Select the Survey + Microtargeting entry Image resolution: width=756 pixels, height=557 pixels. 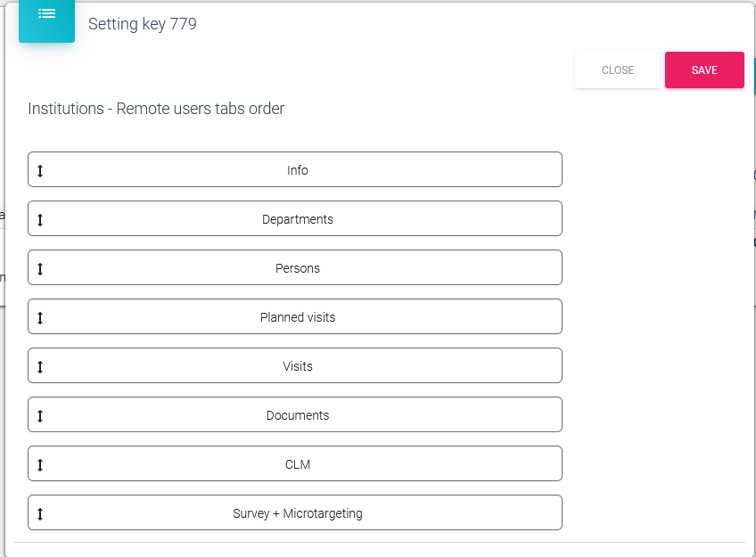[298, 513]
